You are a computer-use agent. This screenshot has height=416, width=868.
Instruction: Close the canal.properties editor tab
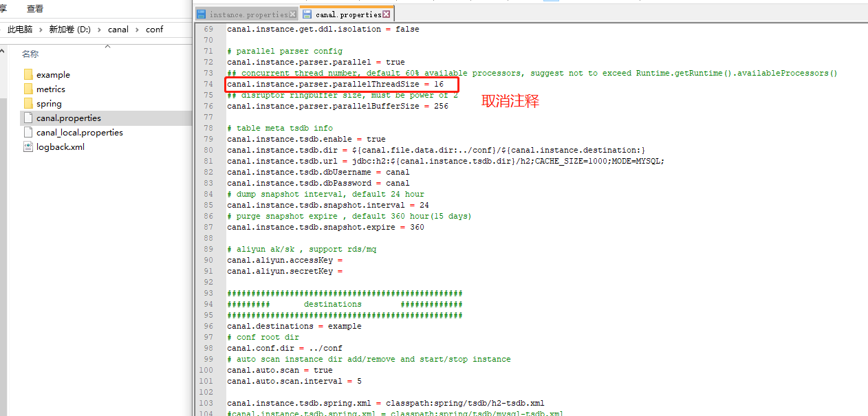[386, 14]
